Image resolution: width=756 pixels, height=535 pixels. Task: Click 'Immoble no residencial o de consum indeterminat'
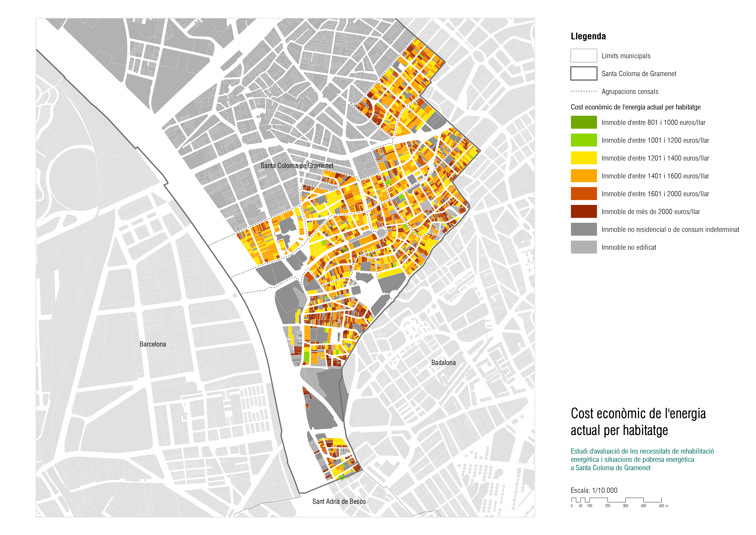670,229
